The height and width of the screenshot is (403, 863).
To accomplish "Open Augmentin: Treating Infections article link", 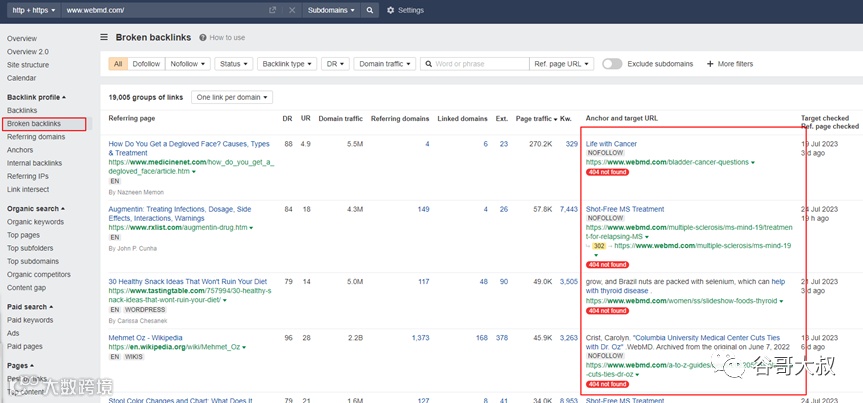I will (180, 214).
